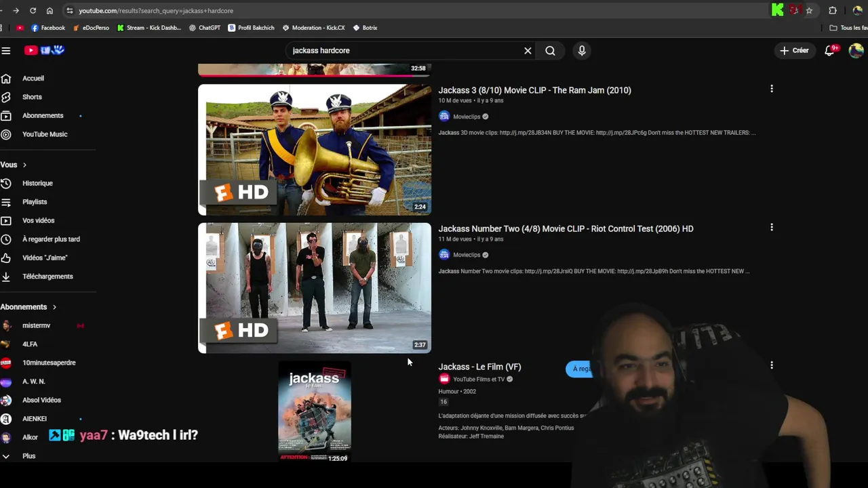Open the ChatGPT bookmark
Image resolution: width=868 pixels, height=488 pixels.
pos(205,28)
